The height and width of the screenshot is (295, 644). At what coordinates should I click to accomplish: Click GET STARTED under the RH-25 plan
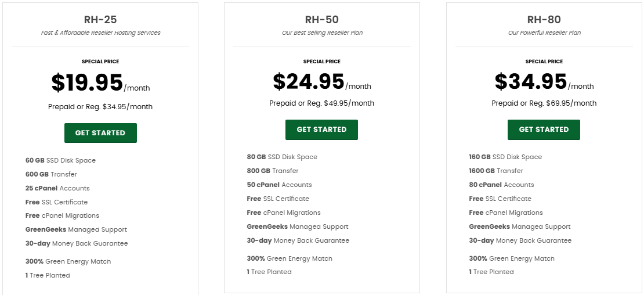[100, 133]
